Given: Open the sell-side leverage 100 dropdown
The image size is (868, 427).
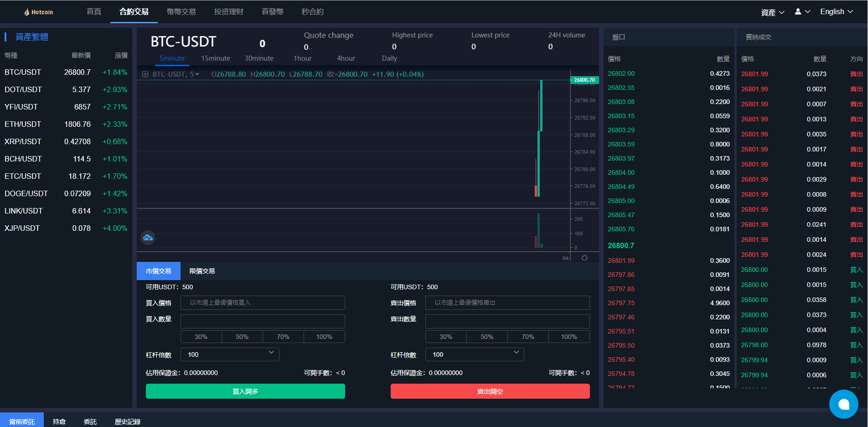Looking at the screenshot, I should 474,354.
